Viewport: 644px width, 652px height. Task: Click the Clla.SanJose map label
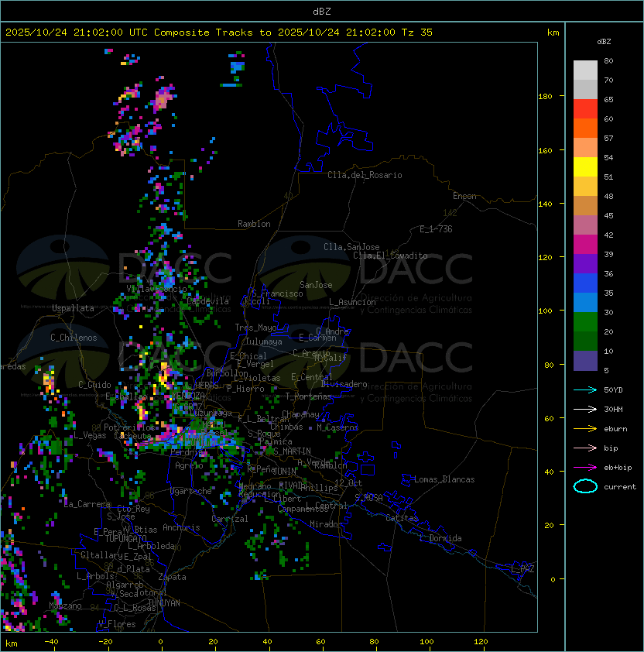click(x=351, y=247)
